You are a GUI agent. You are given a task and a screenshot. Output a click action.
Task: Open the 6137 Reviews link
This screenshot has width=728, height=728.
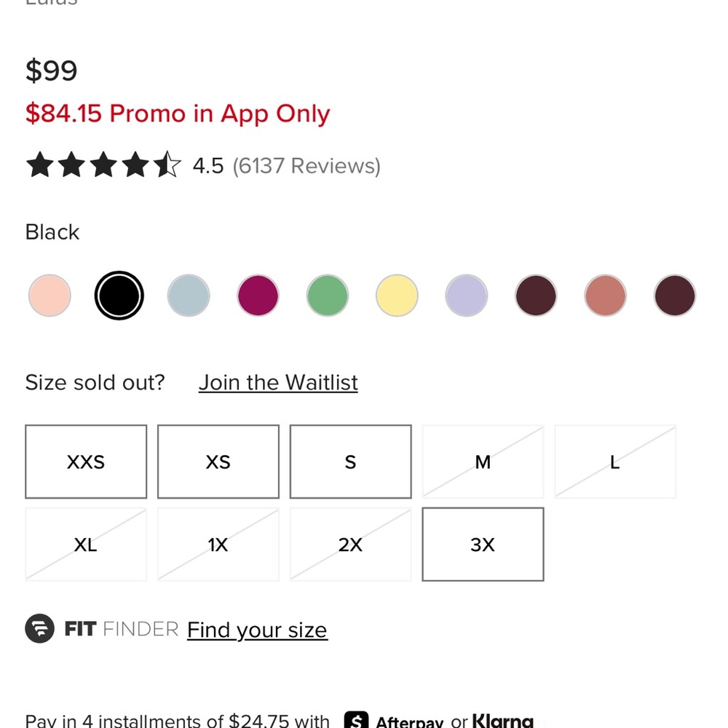[x=306, y=166]
